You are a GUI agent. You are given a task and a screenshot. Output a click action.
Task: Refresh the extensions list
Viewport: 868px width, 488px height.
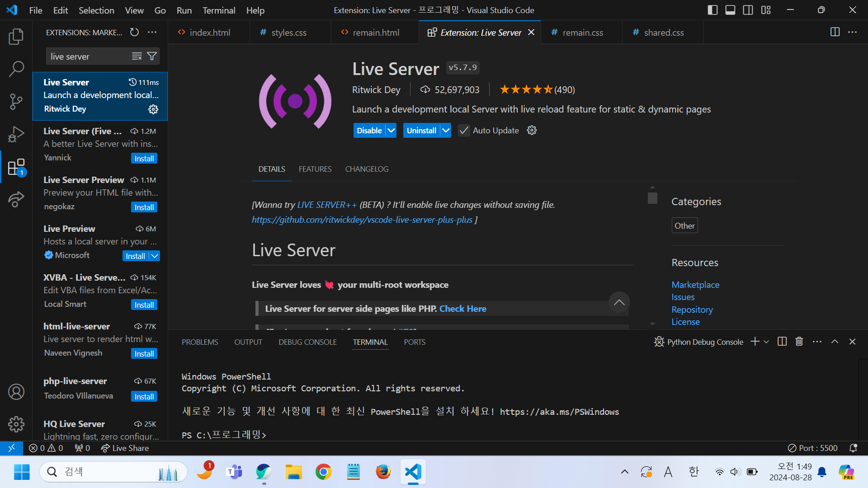click(x=134, y=32)
